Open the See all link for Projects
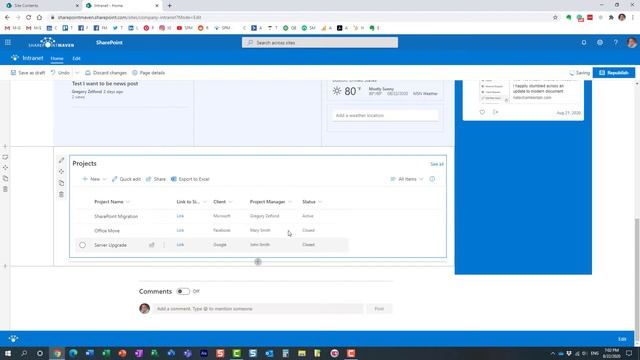The image size is (640, 360). 437,164
